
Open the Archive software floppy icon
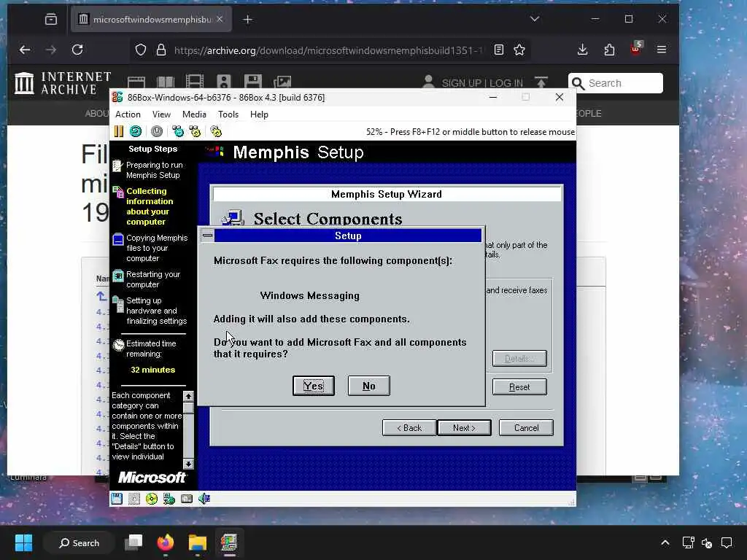pos(252,82)
